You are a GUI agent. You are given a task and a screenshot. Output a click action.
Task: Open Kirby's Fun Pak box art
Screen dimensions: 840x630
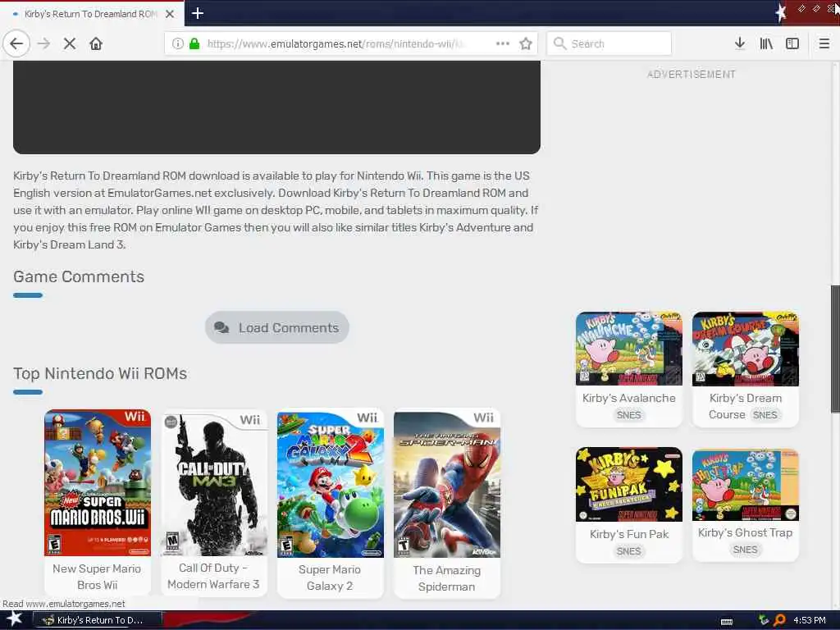point(629,484)
